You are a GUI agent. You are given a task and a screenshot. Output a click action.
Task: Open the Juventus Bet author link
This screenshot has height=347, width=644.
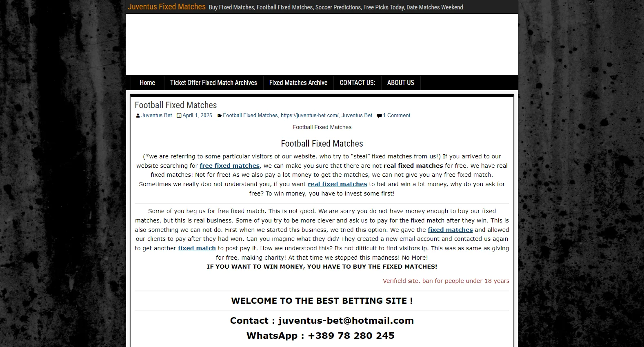click(156, 116)
